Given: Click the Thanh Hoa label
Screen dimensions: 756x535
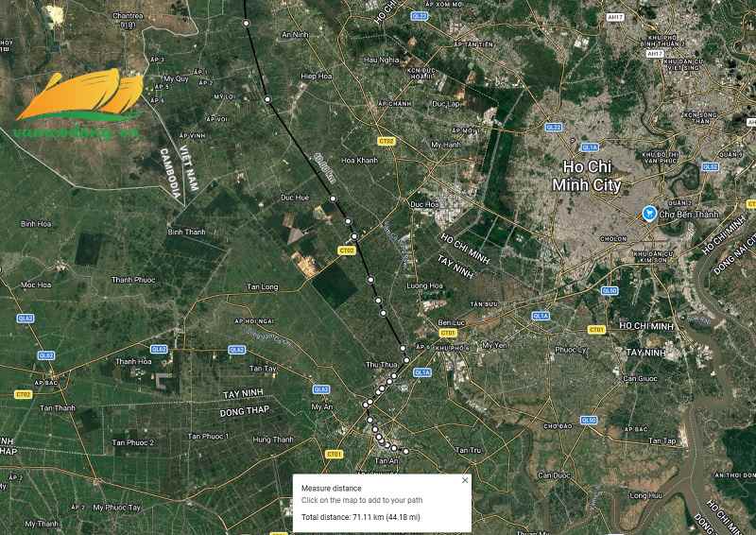Looking at the screenshot, I should coord(133,361).
